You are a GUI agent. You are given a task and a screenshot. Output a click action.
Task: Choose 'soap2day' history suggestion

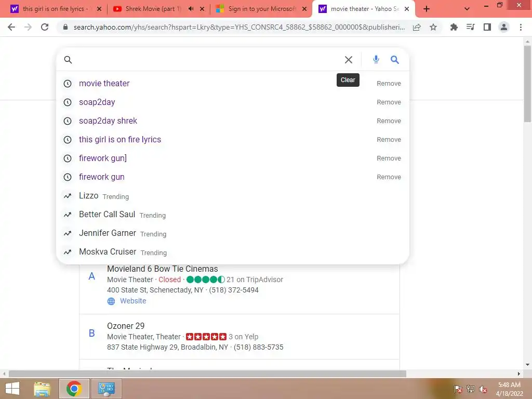[97, 102]
